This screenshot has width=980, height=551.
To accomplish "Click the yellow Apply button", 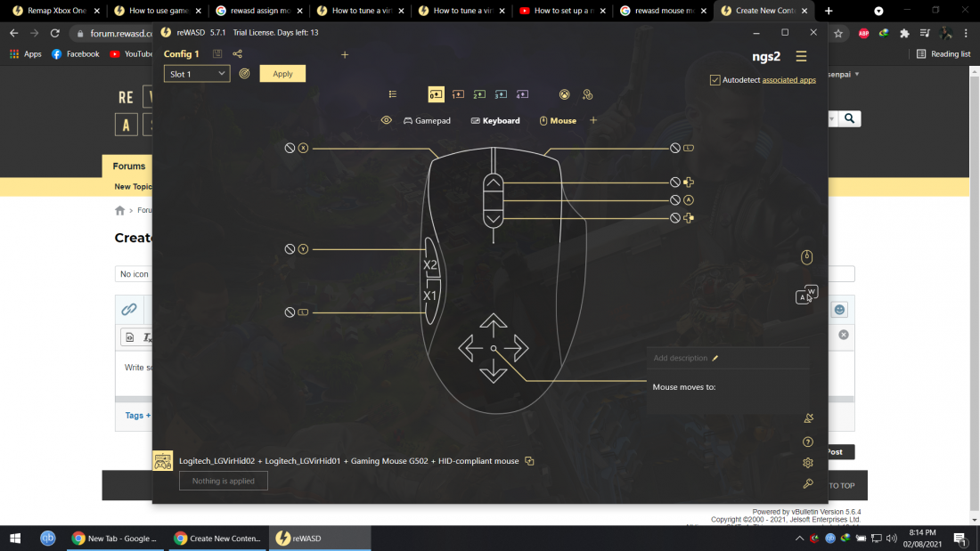I will click(282, 74).
